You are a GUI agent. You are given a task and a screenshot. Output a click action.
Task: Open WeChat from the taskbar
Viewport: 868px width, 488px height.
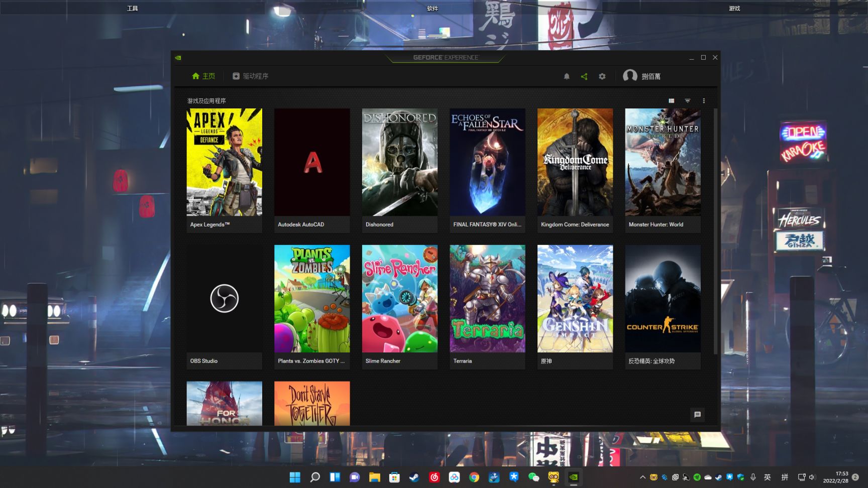[x=534, y=477]
